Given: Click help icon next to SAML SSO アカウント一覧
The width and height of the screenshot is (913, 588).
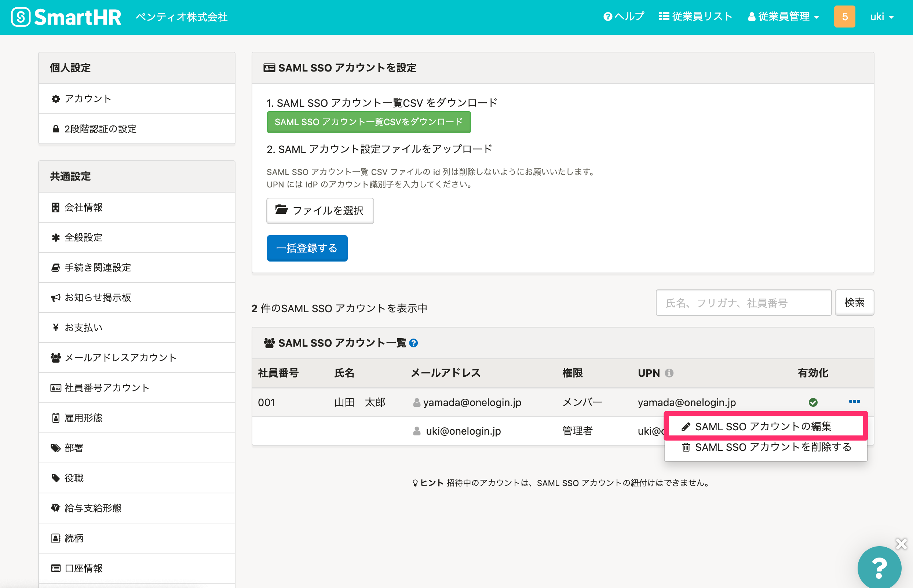Looking at the screenshot, I should 413,343.
